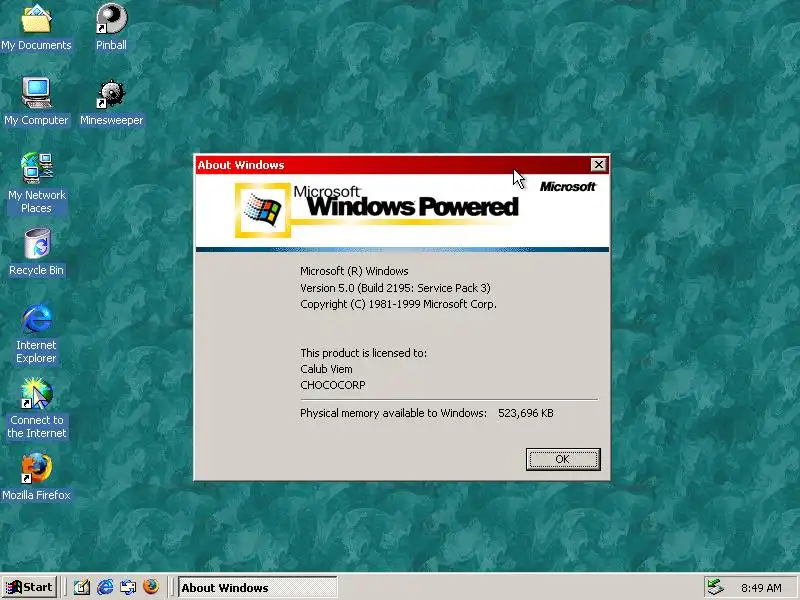Click the 'CHOCOCORP' organization text
This screenshot has height=600, width=800.
[333, 385]
